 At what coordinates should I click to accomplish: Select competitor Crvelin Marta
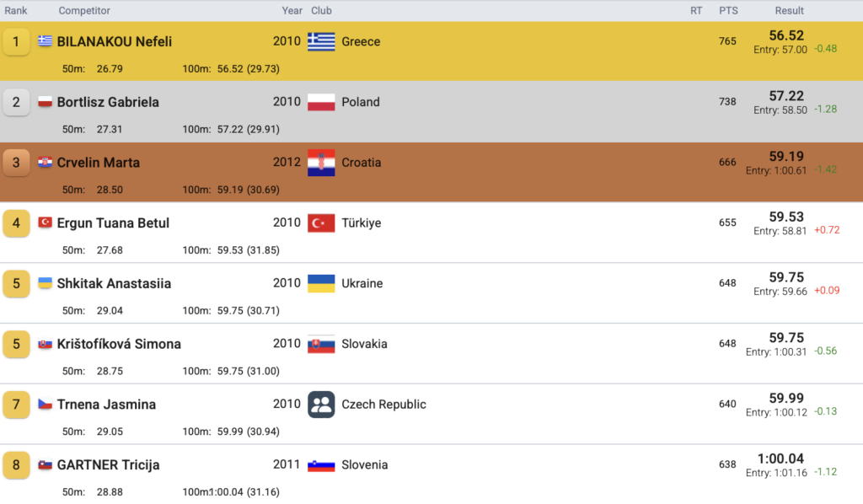(x=99, y=163)
